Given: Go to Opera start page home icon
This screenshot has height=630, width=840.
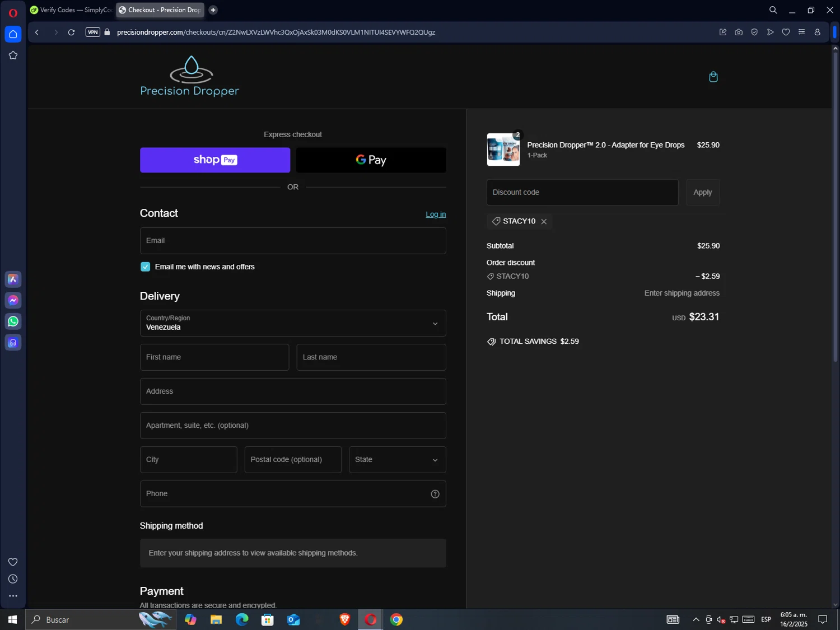Looking at the screenshot, I should tap(13, 34).
